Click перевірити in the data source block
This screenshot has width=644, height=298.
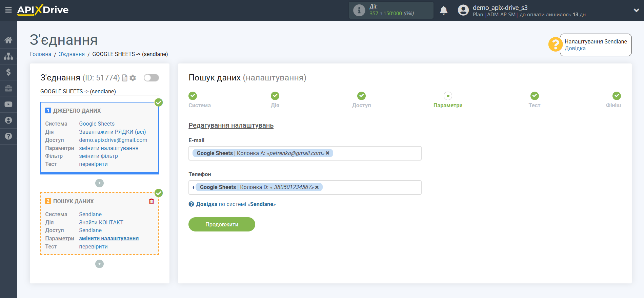(x=93, y=164)
